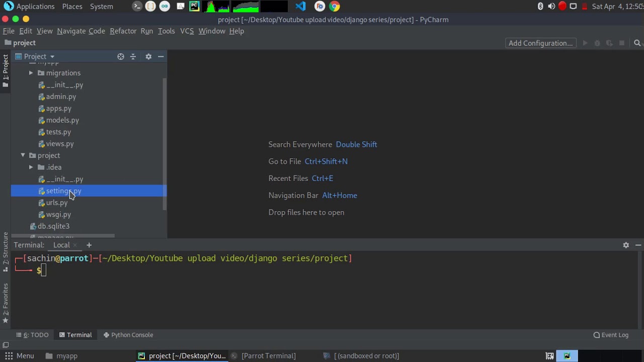This screenshot has height=362, width=644.
Task: Click Add Configuration button
Action: pyautogui.click(x=541, y=43)
